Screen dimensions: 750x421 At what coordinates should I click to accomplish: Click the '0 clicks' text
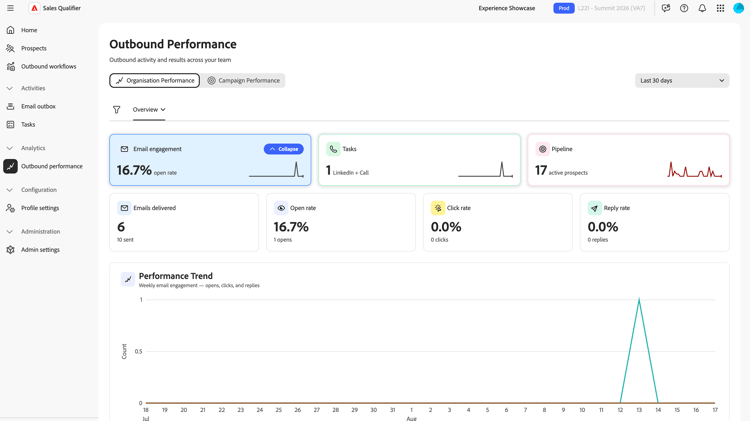coord(440,240)
